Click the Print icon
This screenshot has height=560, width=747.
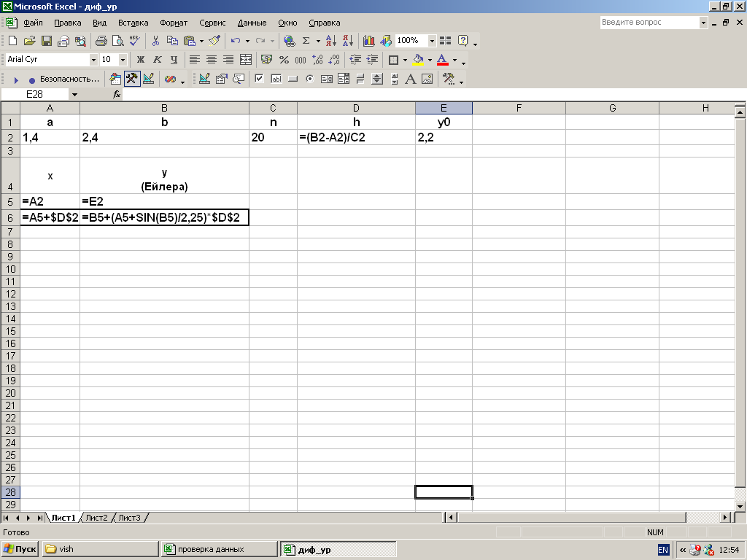(x=101, y=41)
